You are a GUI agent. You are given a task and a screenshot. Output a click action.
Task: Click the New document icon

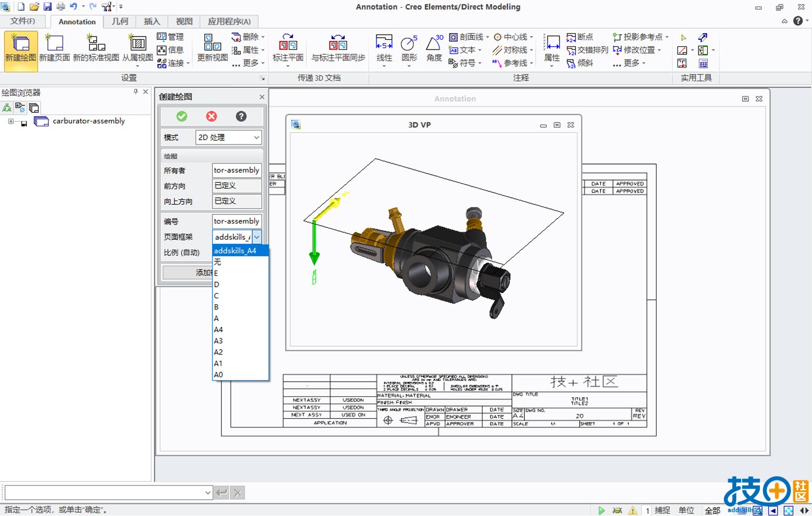(21, 6)
